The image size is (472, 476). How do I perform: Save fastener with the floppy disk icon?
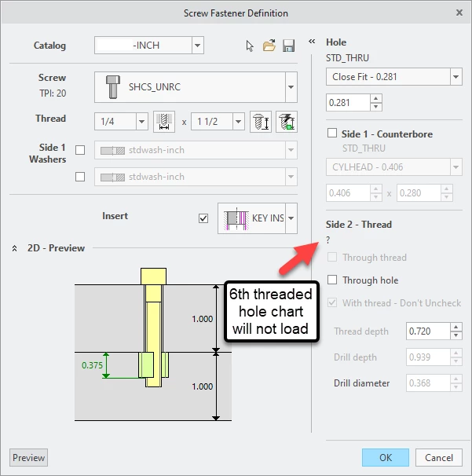pyautogui.click(x=288, y=46)
